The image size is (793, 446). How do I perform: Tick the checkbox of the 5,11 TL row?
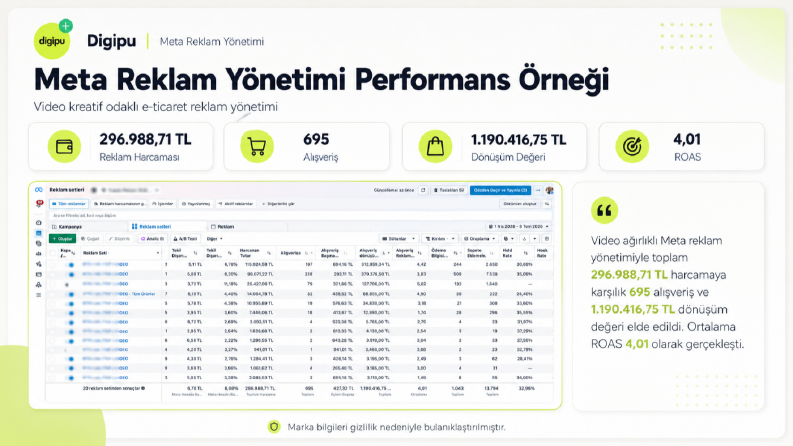53,264
